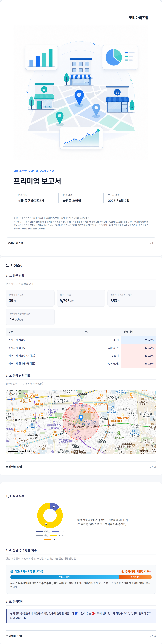The height and width of the screenshot is (644, 162).
Task: Click the 오피스 77% blue bar segment
Action: (x=65, y=577)
